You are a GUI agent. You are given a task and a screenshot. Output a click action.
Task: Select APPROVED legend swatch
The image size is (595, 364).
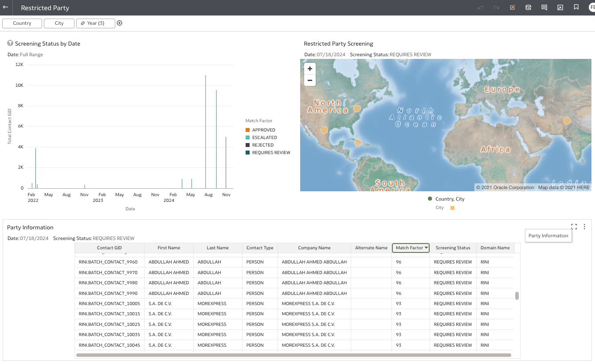(x=248, y=130)
